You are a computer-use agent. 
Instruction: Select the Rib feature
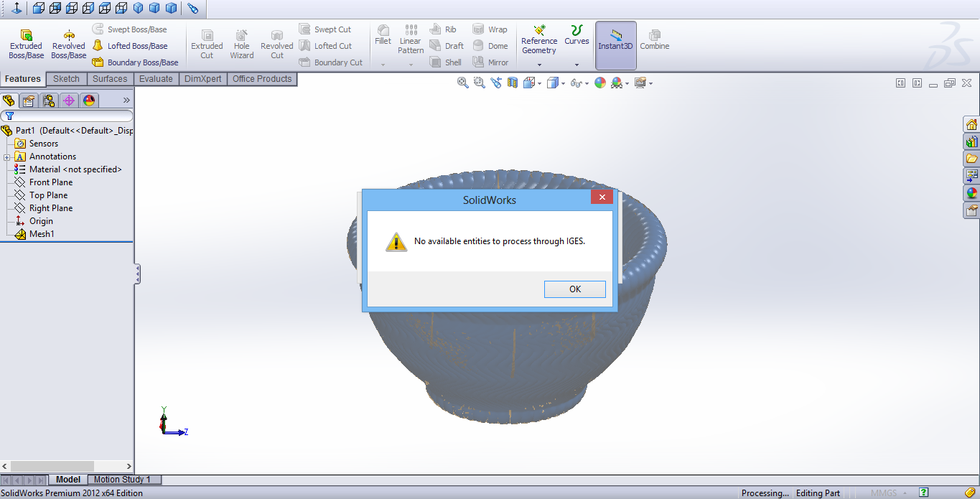coord(443,29)
